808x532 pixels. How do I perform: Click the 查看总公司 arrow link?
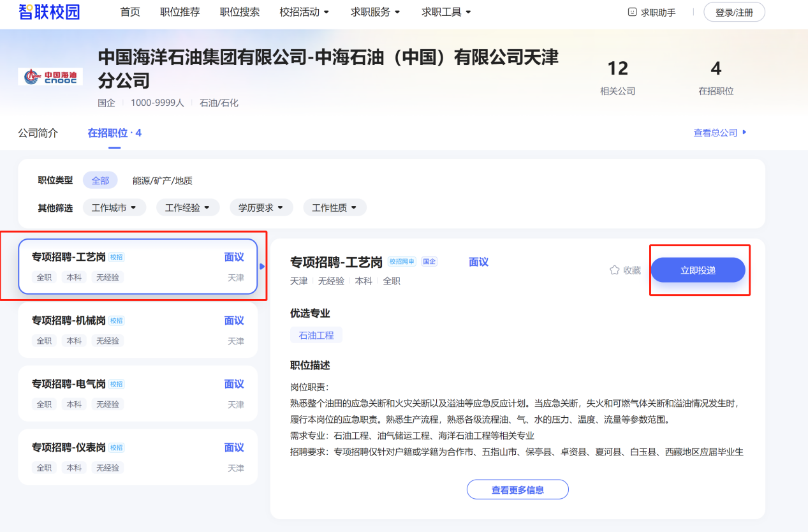[x=720, y=133]
